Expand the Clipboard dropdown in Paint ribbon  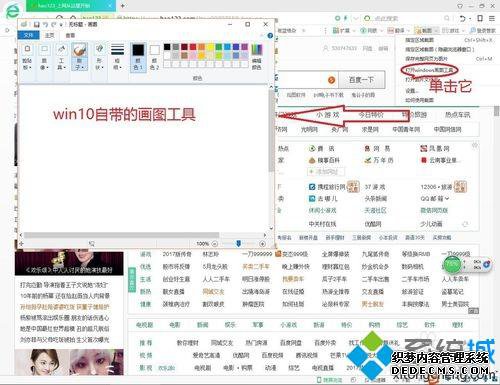tap(27, 57)
